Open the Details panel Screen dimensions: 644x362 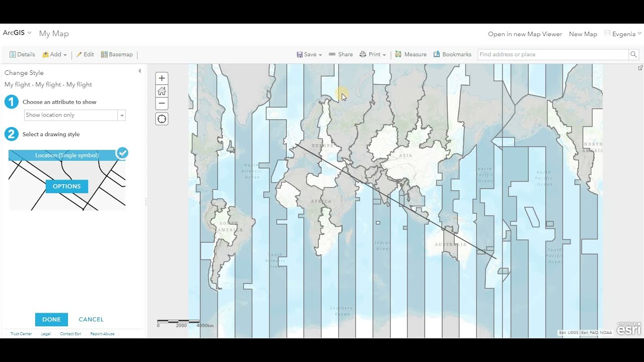point(22,54)
